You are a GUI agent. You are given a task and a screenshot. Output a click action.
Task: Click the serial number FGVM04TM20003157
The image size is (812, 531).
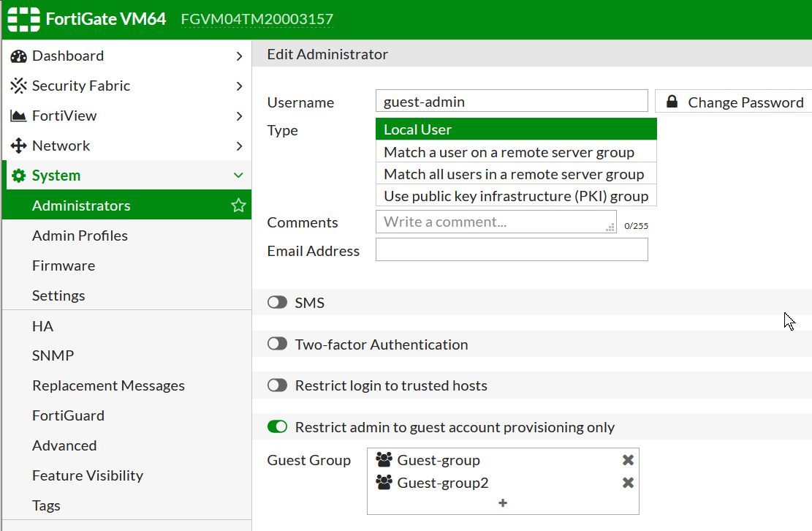click(x=257, y=19)
